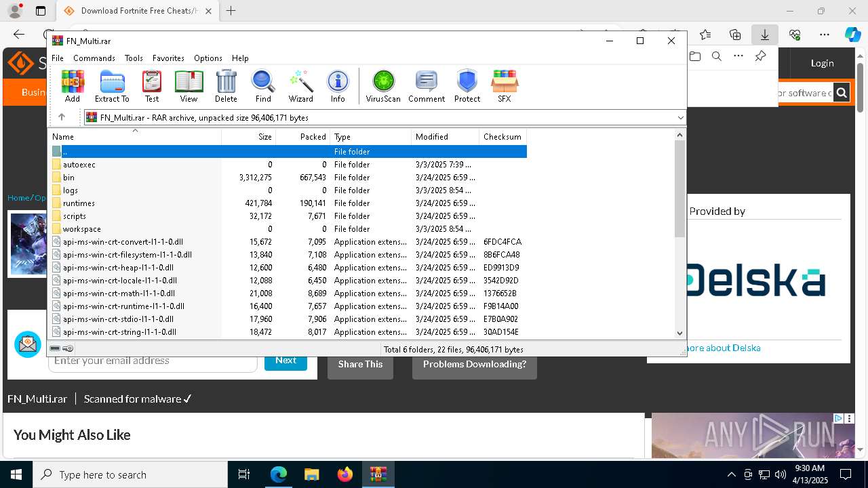Run the Test archive tool

tap(152, 86)
